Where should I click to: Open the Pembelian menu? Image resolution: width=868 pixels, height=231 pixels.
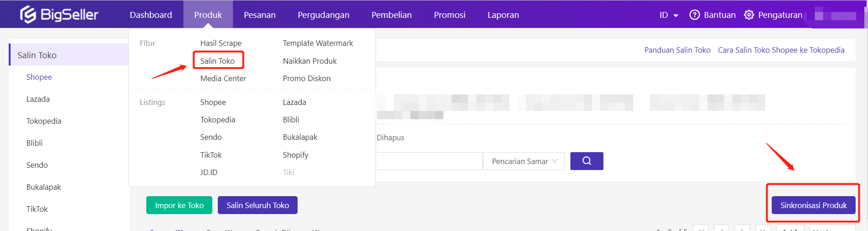[392, 15]
